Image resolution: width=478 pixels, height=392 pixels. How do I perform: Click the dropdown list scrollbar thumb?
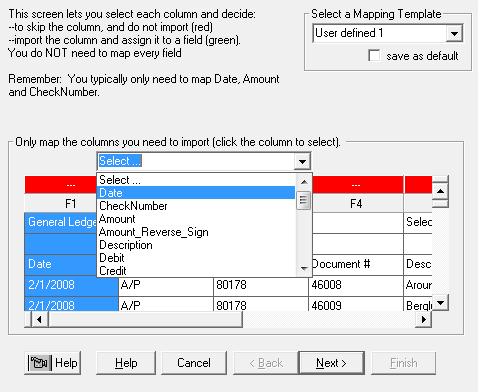click(303, 200)
